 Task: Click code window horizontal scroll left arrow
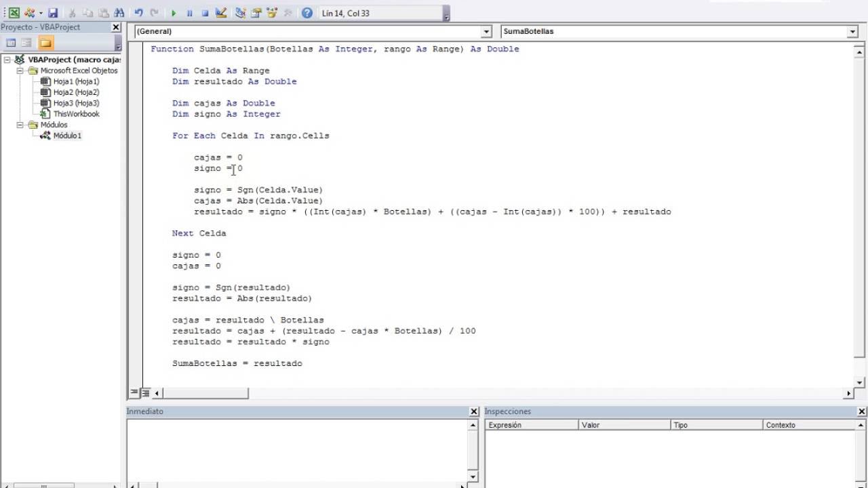tap(157, 393)
